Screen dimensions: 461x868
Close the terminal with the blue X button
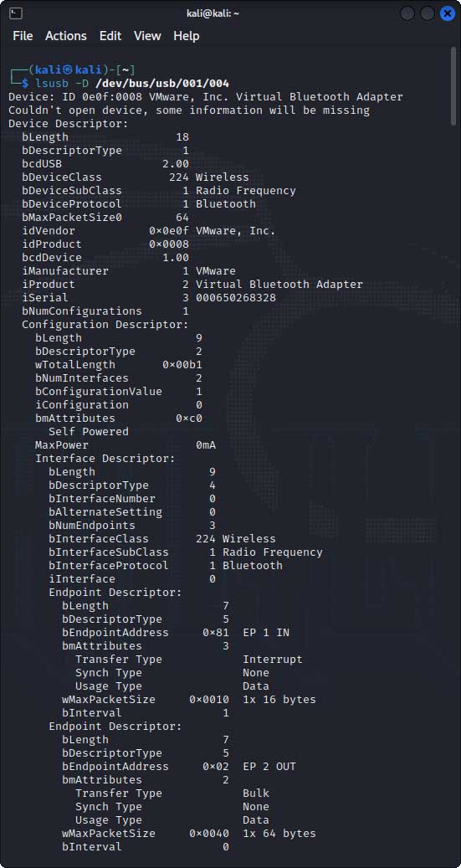tap(447, 13)
